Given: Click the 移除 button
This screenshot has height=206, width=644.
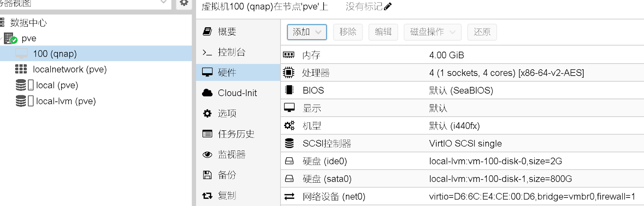Looking at the screenshot, I should coord(348,32).
